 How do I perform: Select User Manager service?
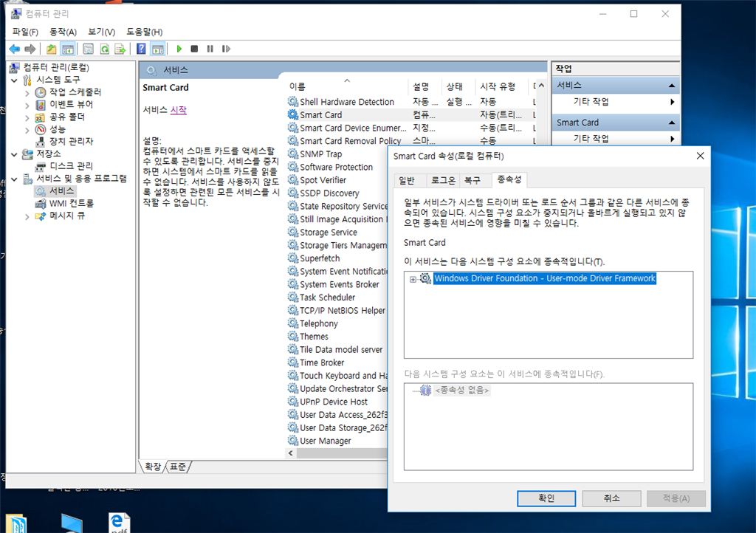click(326, 440)
